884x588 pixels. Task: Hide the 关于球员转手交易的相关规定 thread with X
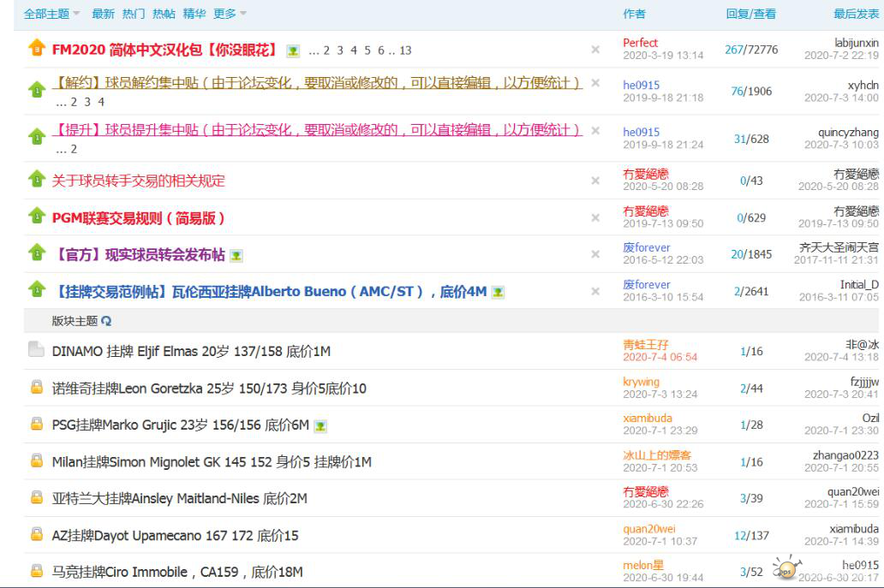coord(595,181)
